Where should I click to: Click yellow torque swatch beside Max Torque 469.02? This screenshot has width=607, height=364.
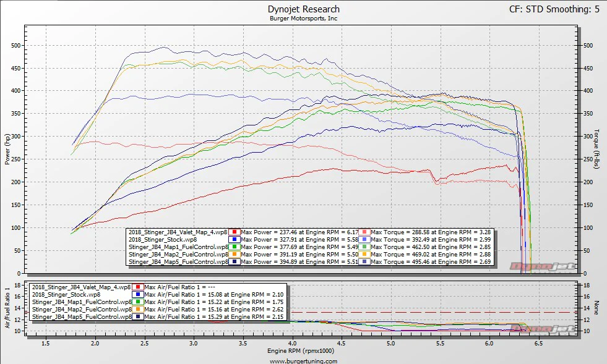click(364, 254)
